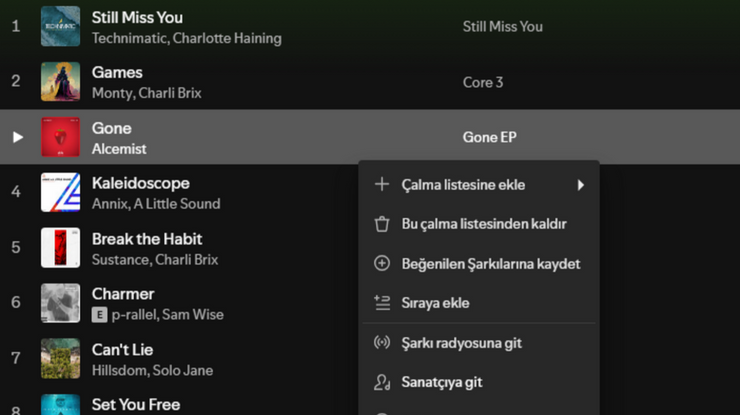Choose Bu çalma listesinden kaldır
The height and width of the screenshot is (415, 740).
point(479,224)
